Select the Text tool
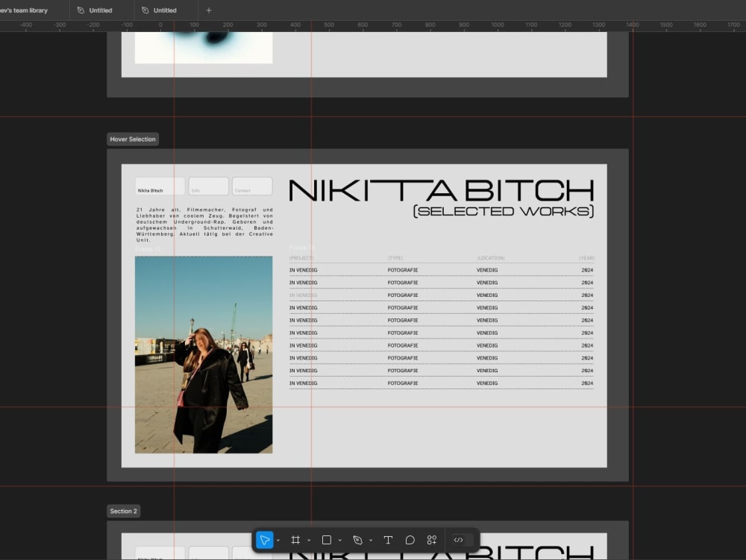The image size is (746, 560). coord(388,540)
